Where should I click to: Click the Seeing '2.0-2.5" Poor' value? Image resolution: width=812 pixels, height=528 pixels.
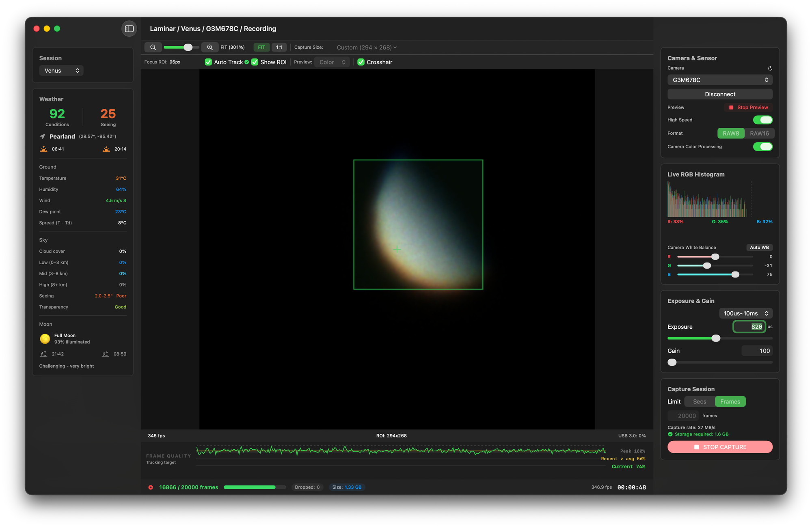tap(110, 296)
